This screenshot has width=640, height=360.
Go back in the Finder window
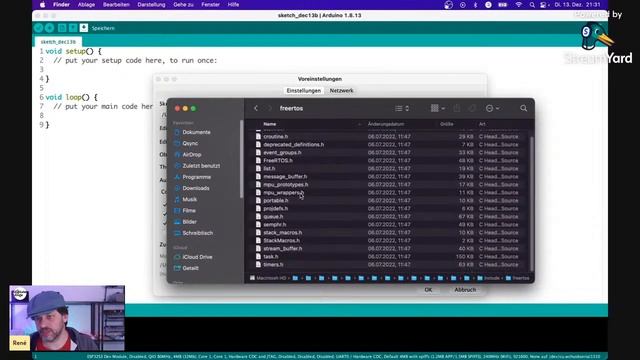(x=256, y=108)
